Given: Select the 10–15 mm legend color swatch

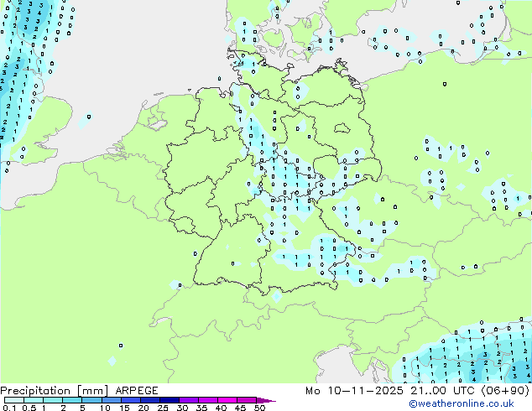Looking at the screenshot, I should coord(111,400).
